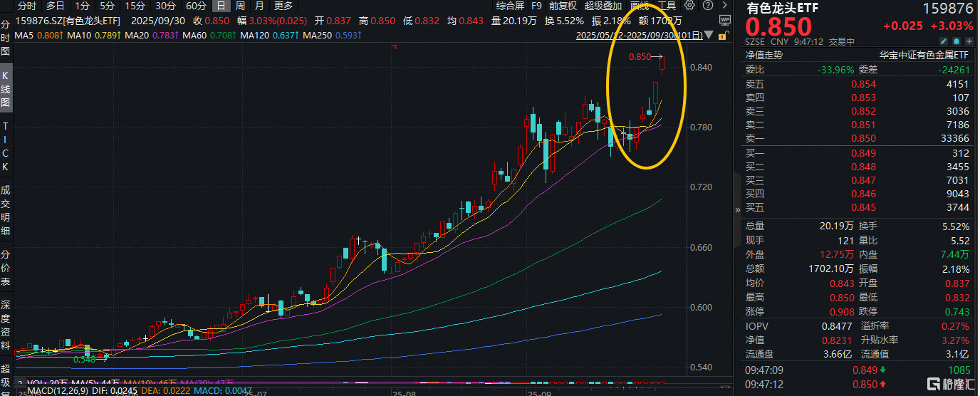Select the 60分 timeframe
The image size is (980, 396).
(x=196, y=6)
